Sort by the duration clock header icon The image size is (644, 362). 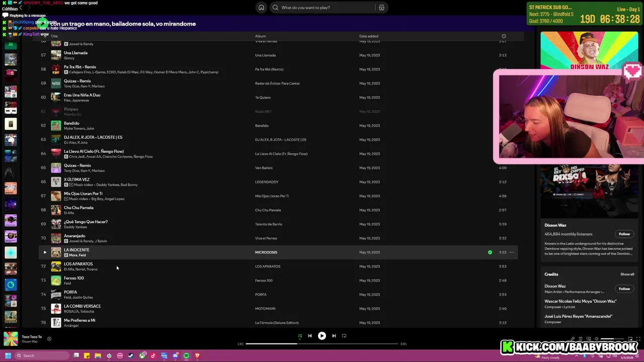(x=504, y=36)
